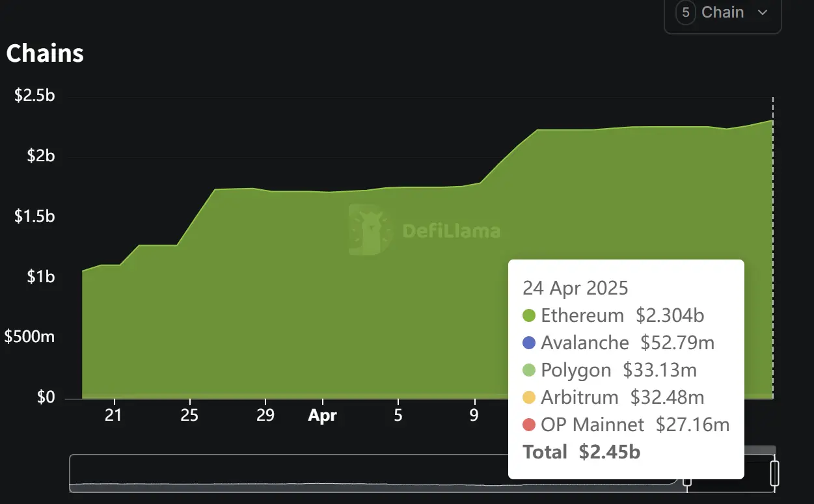Click the 9 date tick on x-axis

[474, 415]
